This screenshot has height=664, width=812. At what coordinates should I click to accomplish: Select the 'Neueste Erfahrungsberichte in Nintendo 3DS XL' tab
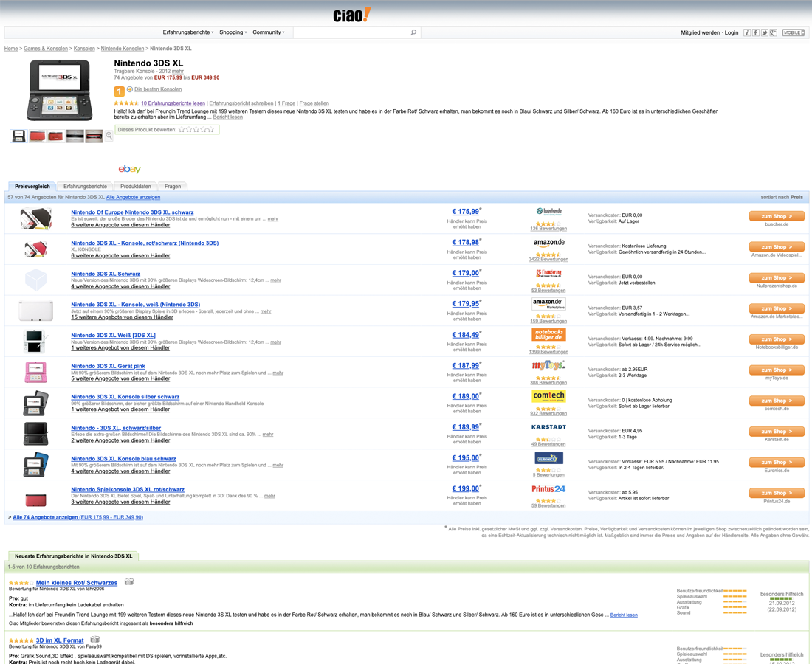(74, 556)
